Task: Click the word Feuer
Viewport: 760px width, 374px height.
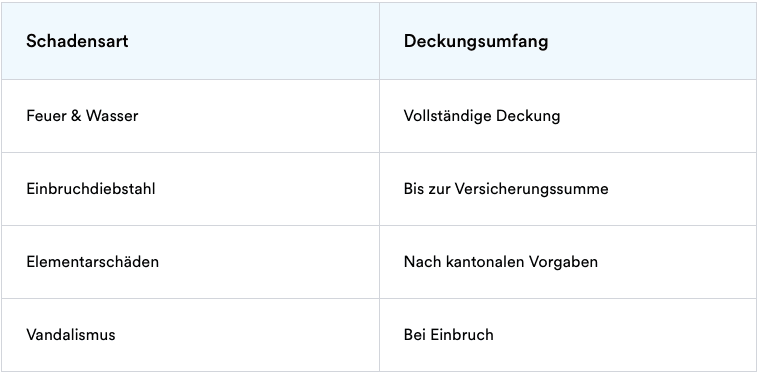Action: (47, 116)
